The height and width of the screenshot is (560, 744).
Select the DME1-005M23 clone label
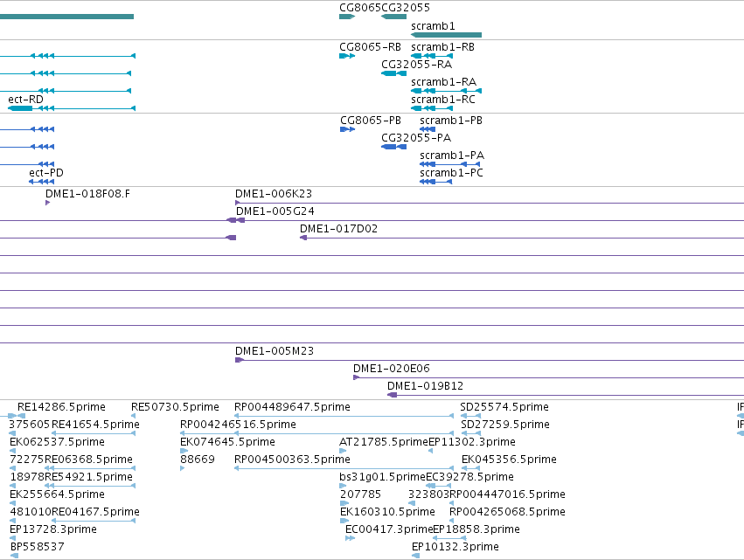[275, 351]
